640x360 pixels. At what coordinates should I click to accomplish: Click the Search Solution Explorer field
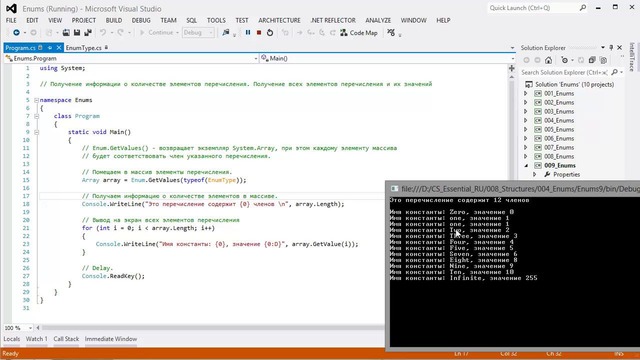pyautogui.click(x=564, y=72)
